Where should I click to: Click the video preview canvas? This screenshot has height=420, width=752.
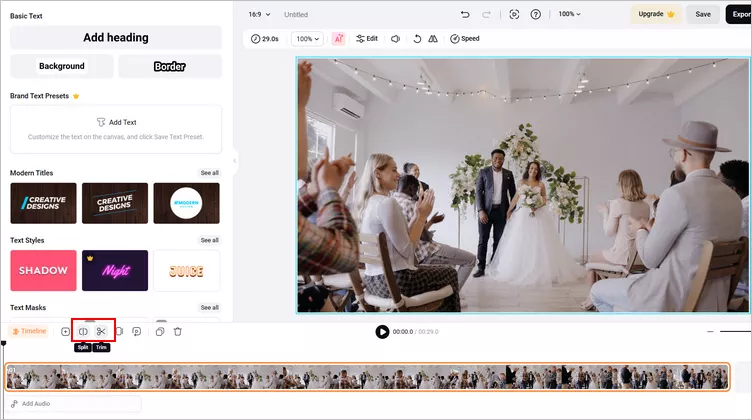[x=523, y=186]
